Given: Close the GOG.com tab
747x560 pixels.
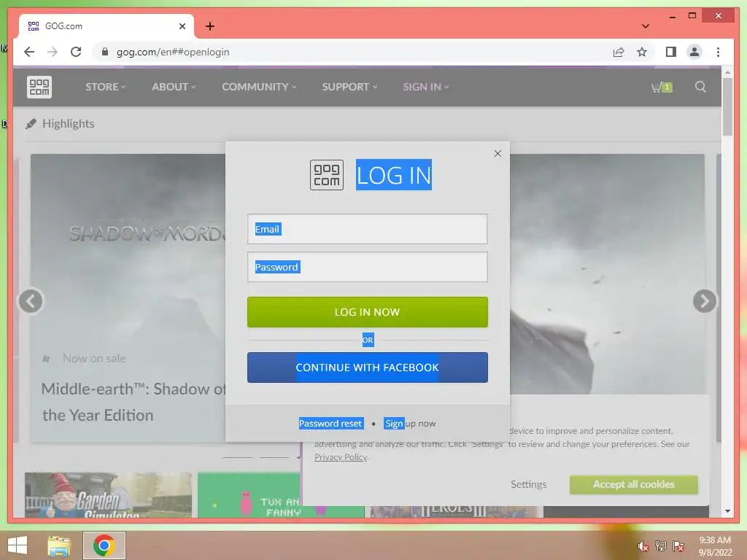Looking at the screenshot, I should click(182, 26).
